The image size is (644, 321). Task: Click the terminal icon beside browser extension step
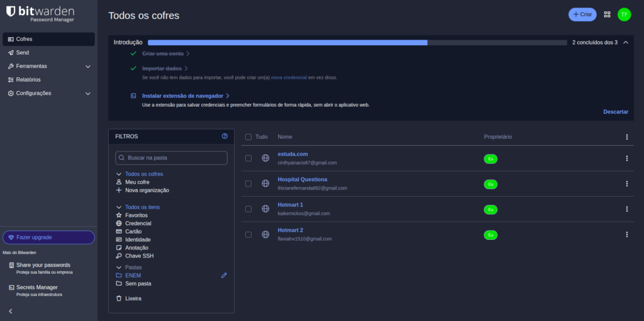(x=133, y=95)
